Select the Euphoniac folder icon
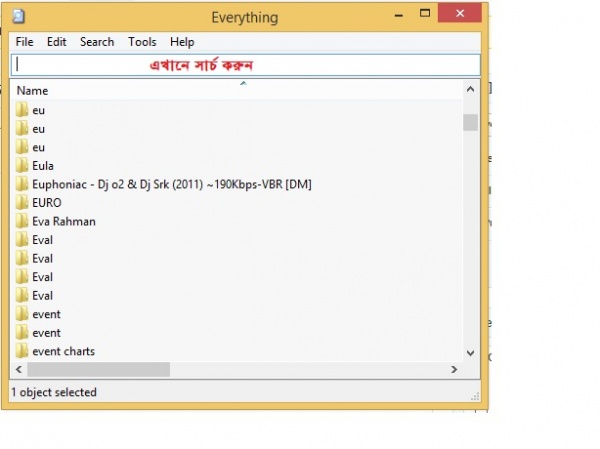 click(22, 184)
